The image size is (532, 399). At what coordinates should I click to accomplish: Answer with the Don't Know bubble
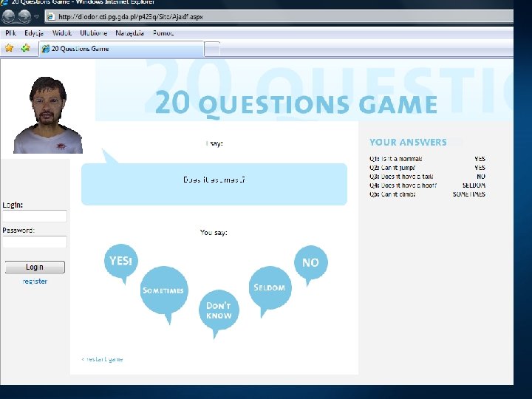219,310
